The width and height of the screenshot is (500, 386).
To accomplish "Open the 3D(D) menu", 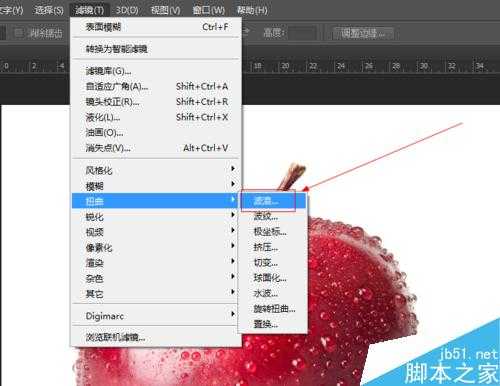I will coord(127,10).
